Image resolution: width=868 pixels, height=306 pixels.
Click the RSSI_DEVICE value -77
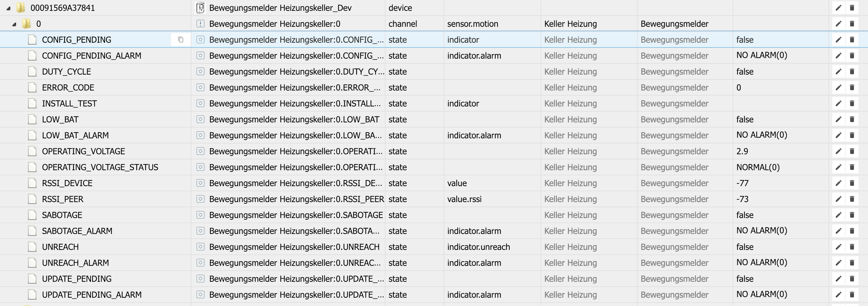(x=742, y=183)
